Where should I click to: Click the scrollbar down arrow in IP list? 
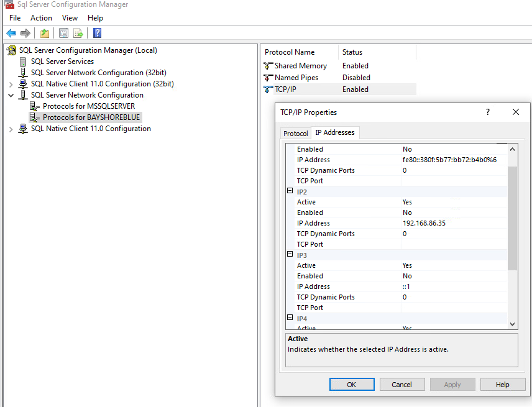(x=512, y=324)
